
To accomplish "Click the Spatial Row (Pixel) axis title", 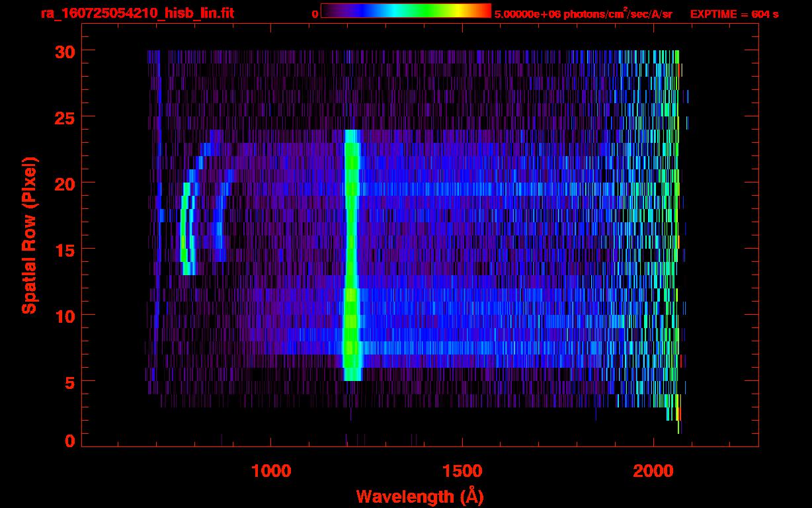I will tap(30, 235).
